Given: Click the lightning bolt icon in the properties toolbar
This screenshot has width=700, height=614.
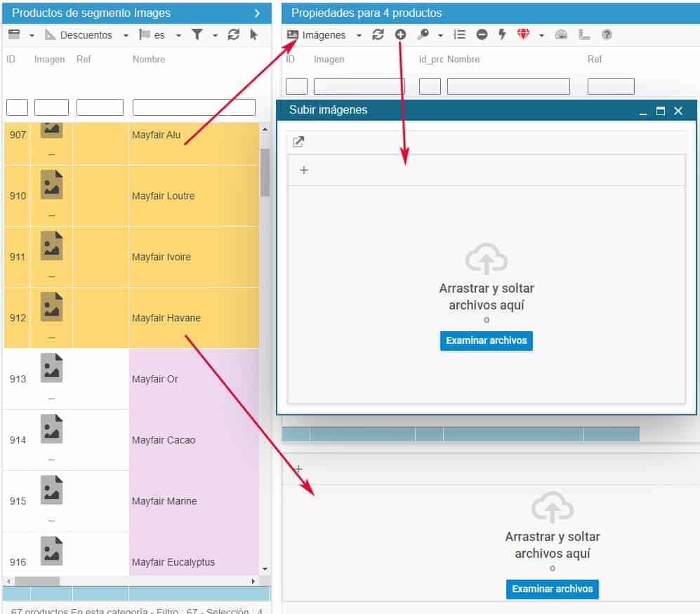Looking at the screenshot, I should pos(502,34).
